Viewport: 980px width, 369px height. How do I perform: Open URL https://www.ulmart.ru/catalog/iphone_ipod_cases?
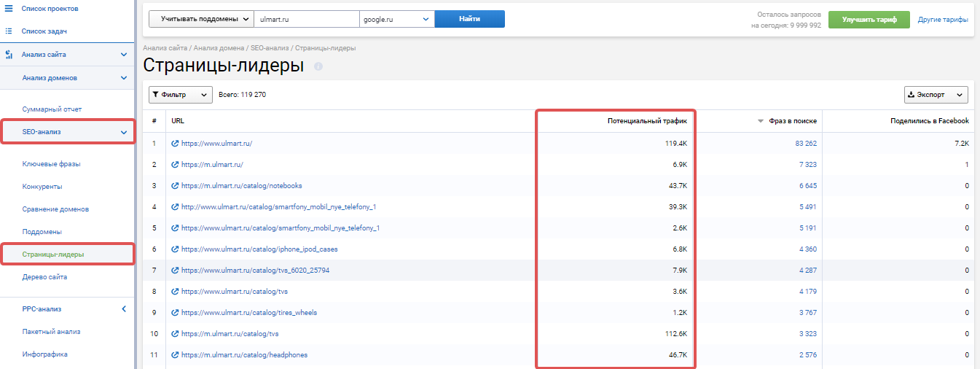pos(259,249)
